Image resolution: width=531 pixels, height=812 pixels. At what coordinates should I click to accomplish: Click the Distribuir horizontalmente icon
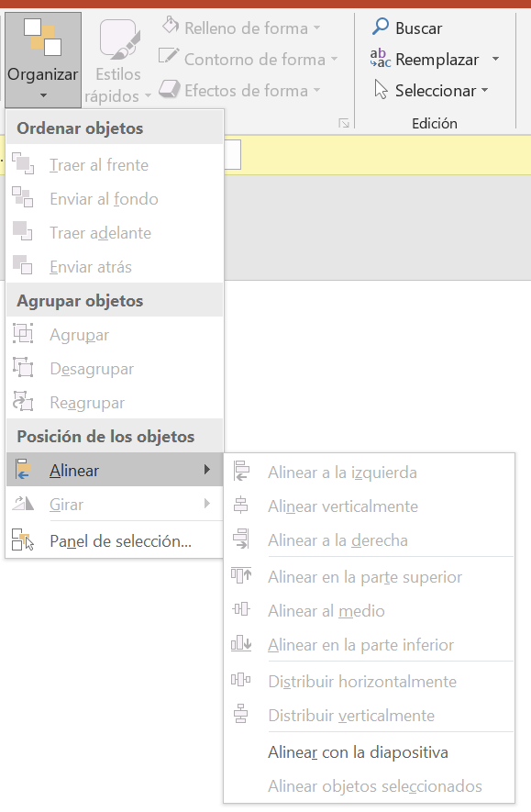coord(241,680)
